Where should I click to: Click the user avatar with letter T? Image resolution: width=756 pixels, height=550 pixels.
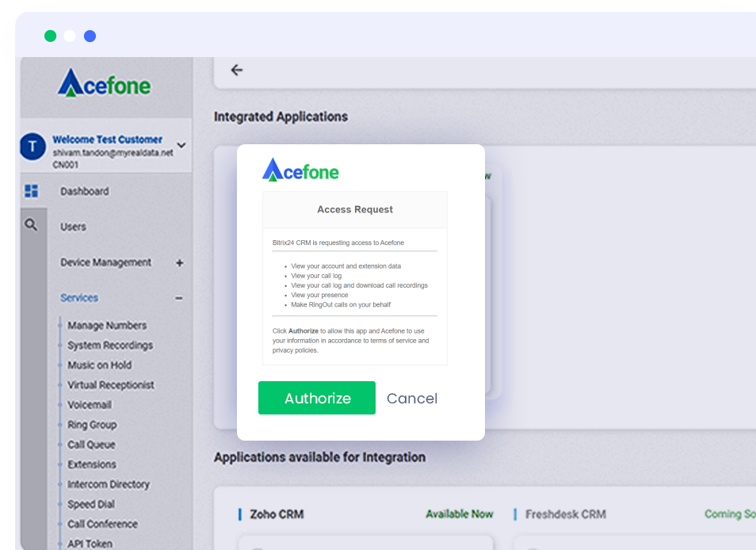[x=32, y=146]
